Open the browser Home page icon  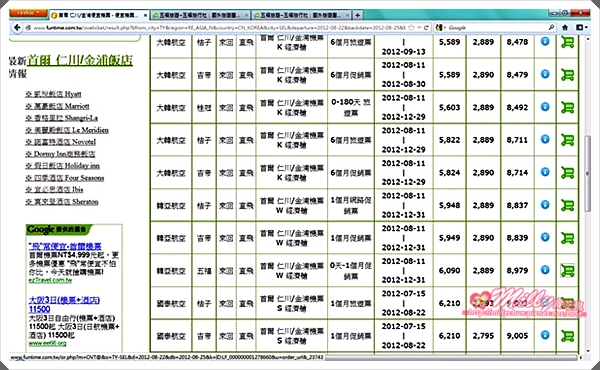pos(565,28)
